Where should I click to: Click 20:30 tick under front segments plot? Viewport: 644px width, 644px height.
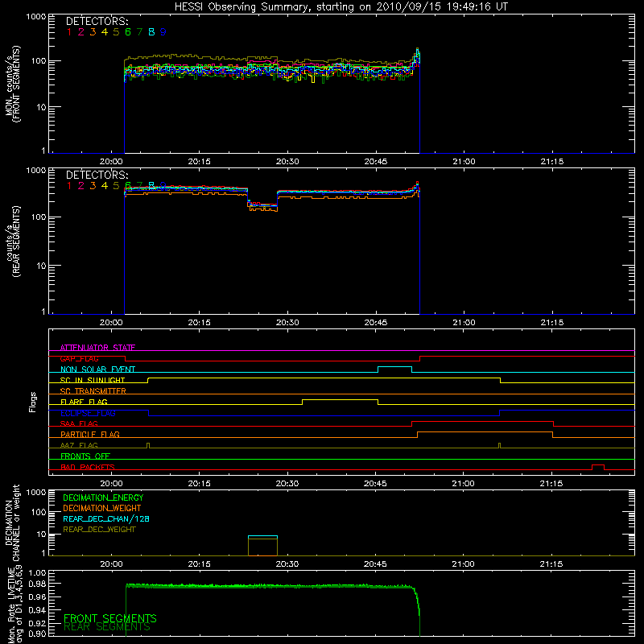287,162
